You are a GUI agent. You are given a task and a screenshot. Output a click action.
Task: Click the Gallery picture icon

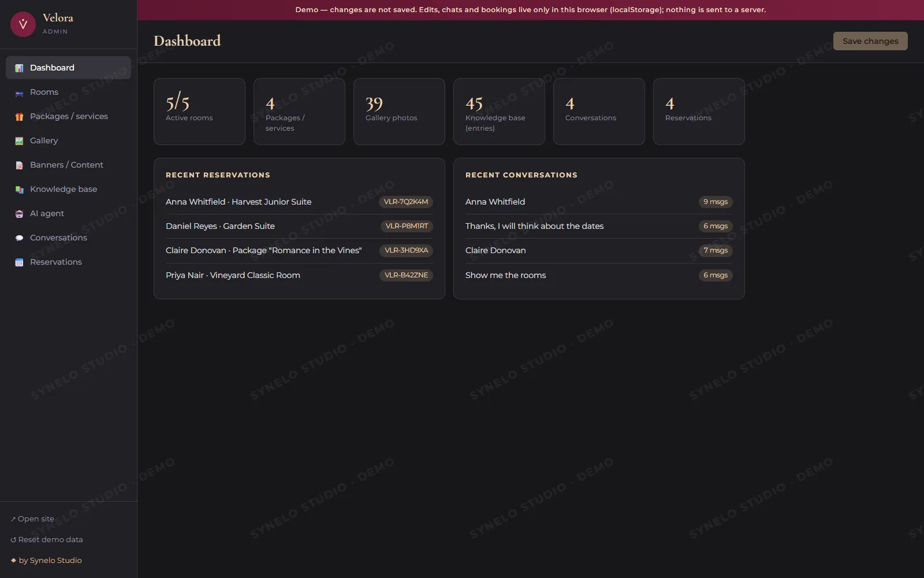click(19, 140)
